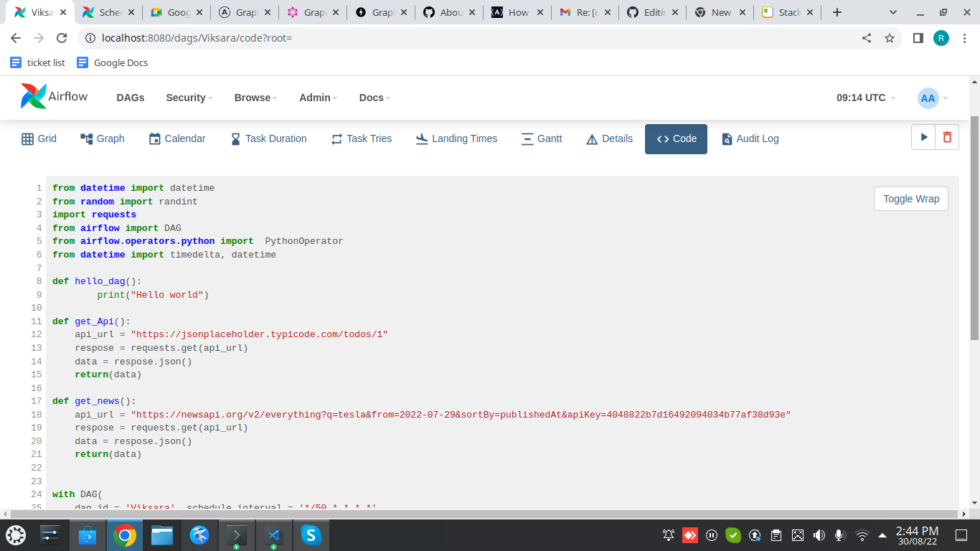Open the file manager from the taskbar
This screenshot has width=980, height=551.
(x=161, y=535)
